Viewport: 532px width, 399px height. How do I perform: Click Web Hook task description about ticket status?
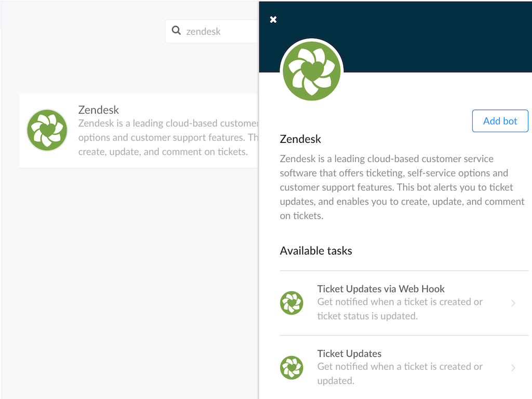pyautogui.click(x=400, y=309)
